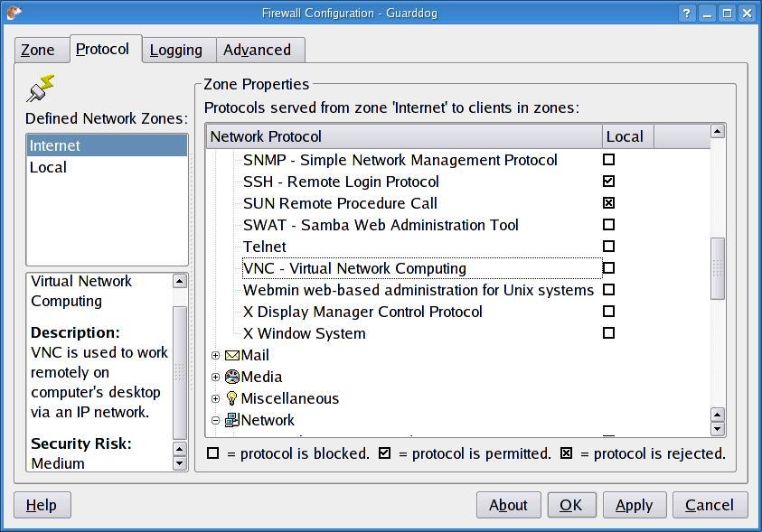Select the X Window System row
This screenshot has width=762, height=532.
(x=305, y=333)
